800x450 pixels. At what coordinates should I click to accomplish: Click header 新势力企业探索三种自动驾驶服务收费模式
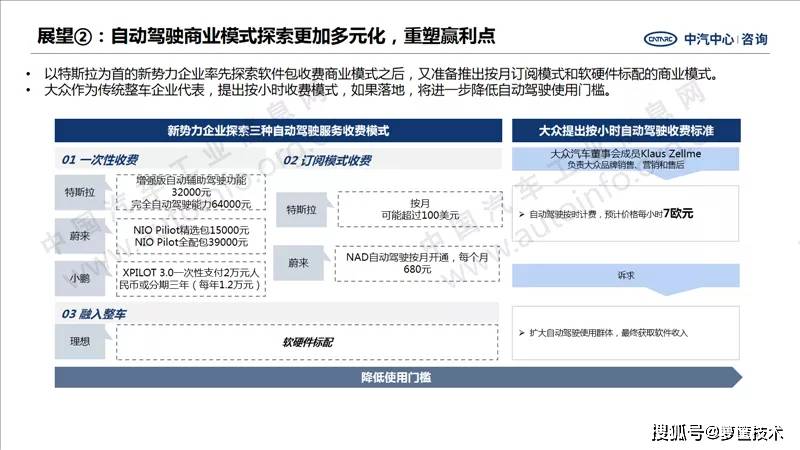point(278,131)
